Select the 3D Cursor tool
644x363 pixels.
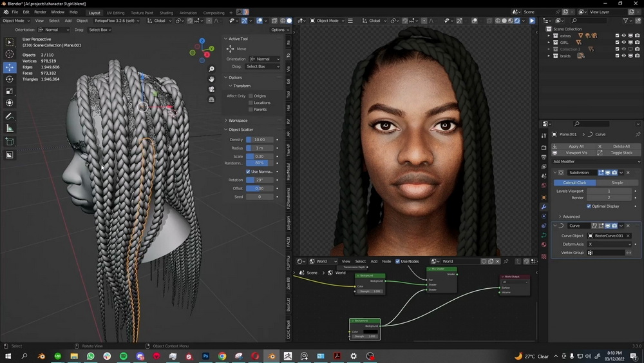click(10, 54)
